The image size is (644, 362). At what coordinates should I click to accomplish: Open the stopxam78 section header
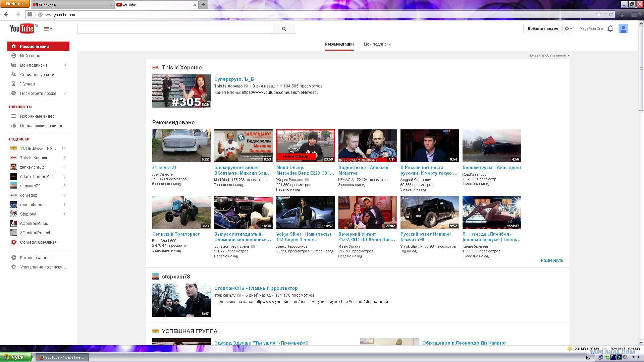coord(176,277)
